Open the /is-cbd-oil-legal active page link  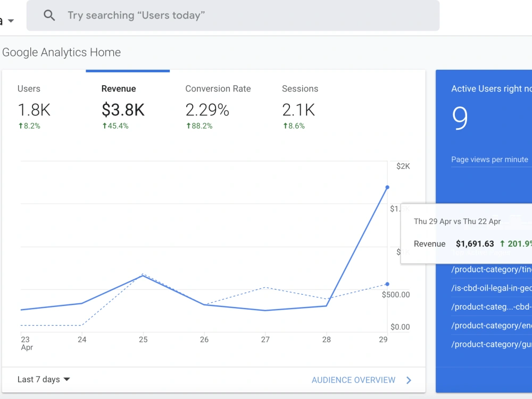[x=491, y=288]
